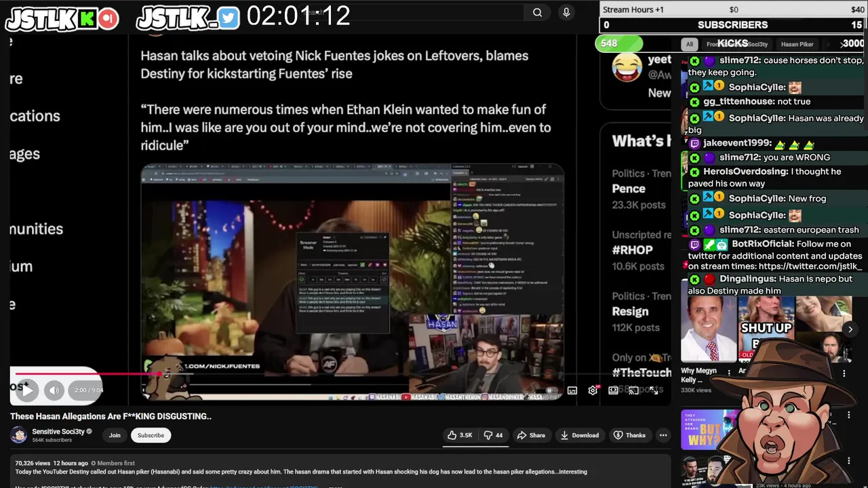Mute the video using the speaker icon
Screen dimensions: 868x488
click(x=54, y=390)
